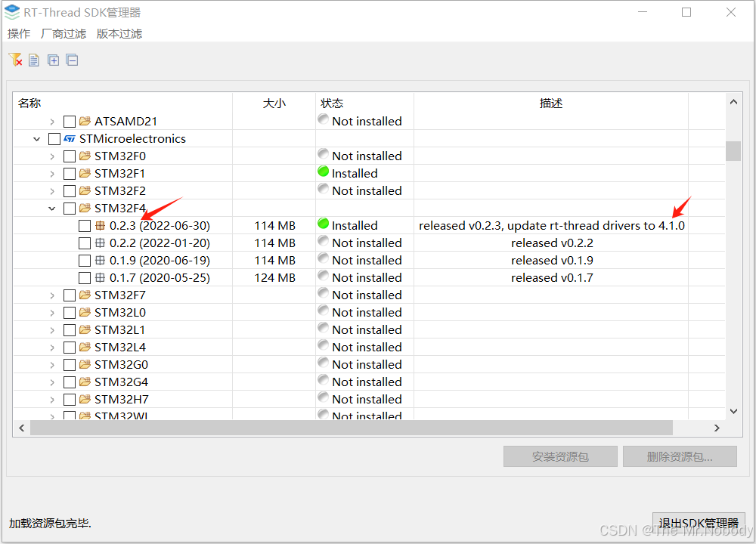Click the 描述 column header
The image size is (756, 544).
[551, 103]
